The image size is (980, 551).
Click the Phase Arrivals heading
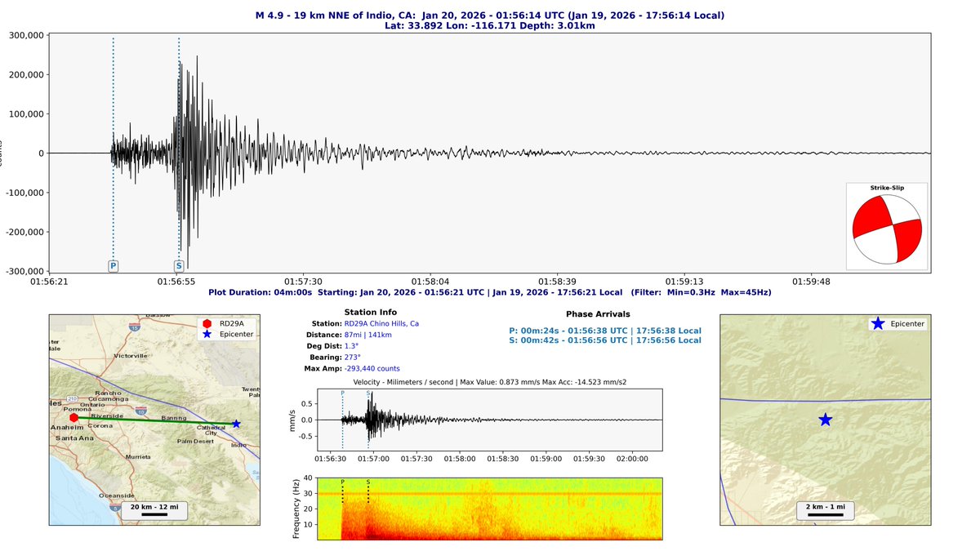click(x=598, y=313)
